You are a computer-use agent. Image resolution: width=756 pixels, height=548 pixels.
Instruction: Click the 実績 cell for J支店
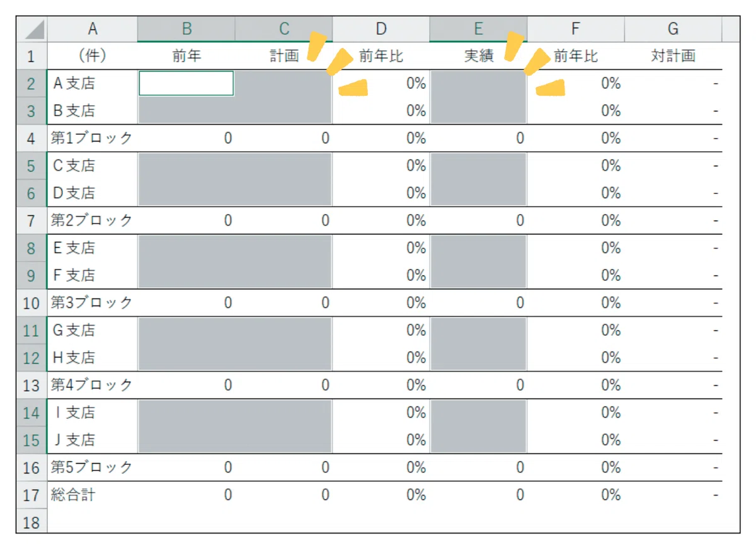[x=478, y=440]
